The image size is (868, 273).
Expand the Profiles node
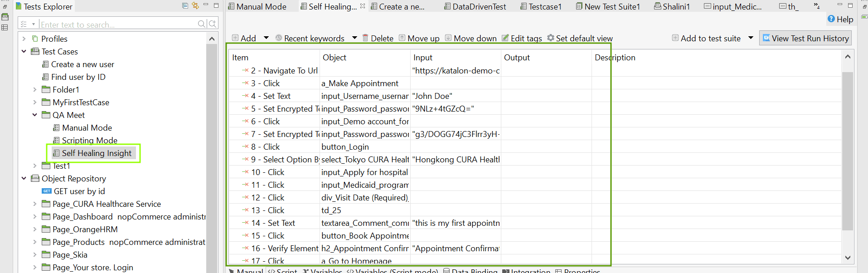(x=24, y=39)
